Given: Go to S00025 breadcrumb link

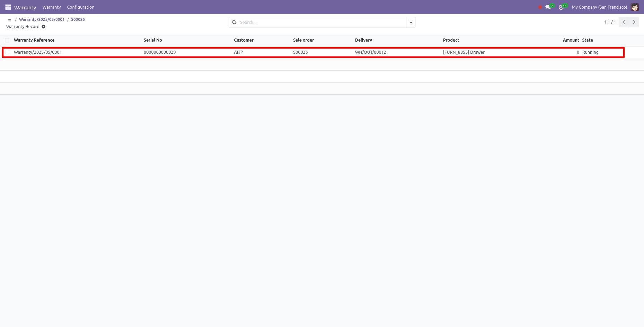Looking at the screenshot, I should [78, 19].
